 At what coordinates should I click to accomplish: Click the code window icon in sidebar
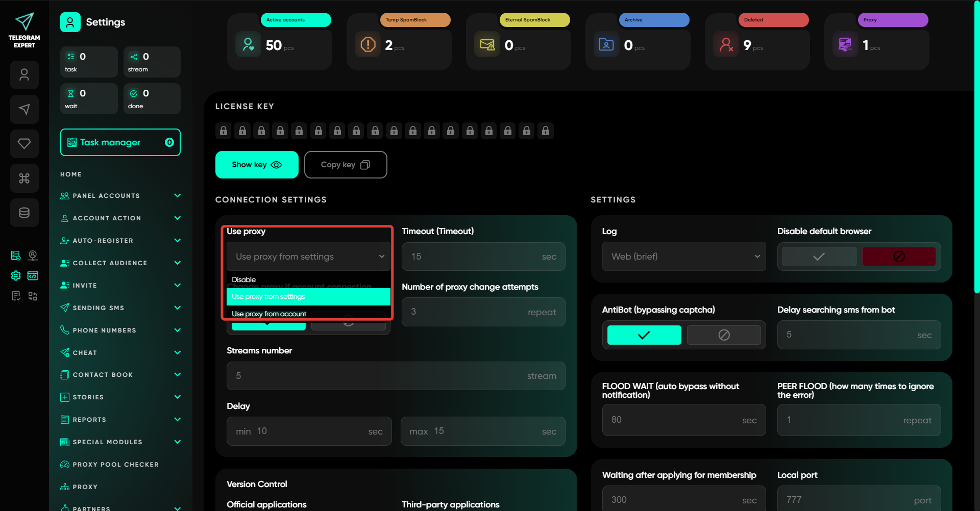[33, 275]
